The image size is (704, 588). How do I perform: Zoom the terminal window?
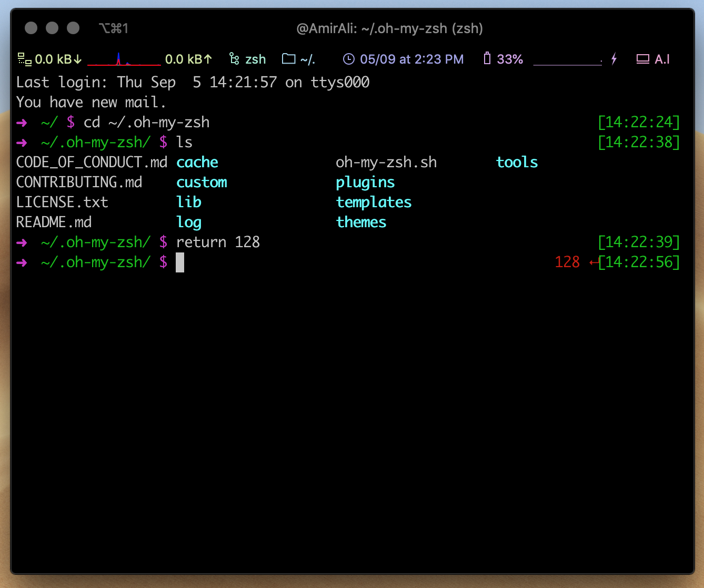pos(73,28)
